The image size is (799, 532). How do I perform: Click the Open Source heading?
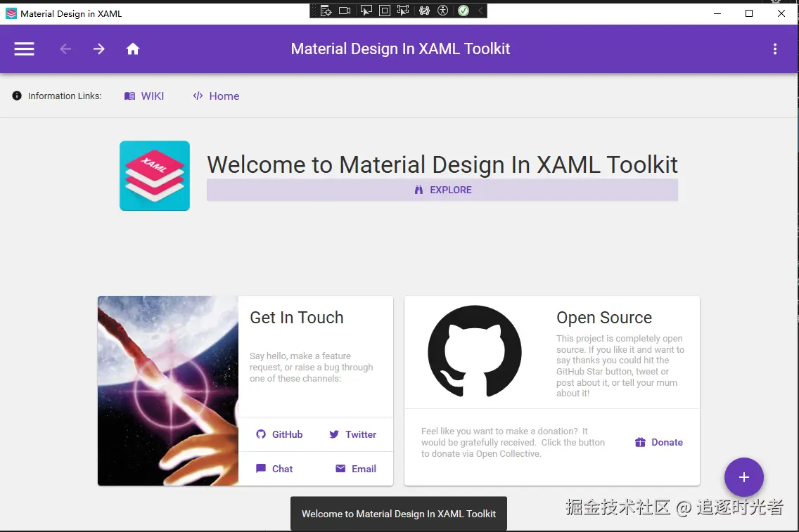pos(604,318)
